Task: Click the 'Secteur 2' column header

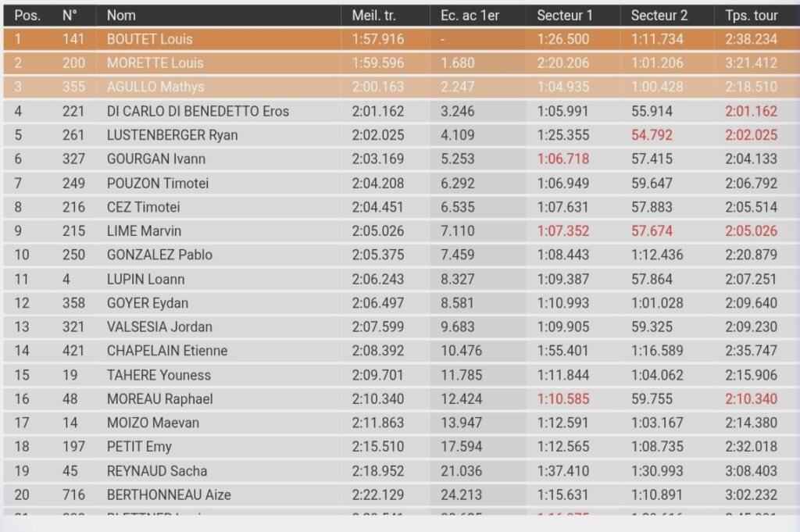Action: (659, 15)
